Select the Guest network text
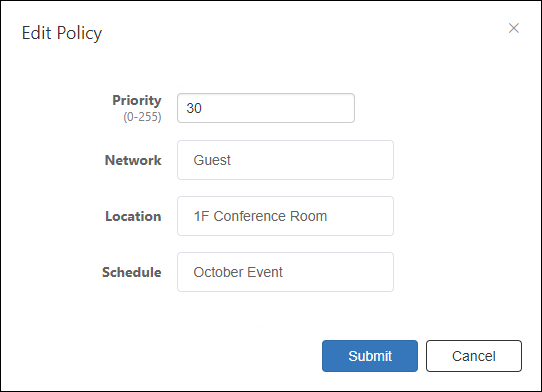This screenshot has width=542, height=392. coord(212,160)
